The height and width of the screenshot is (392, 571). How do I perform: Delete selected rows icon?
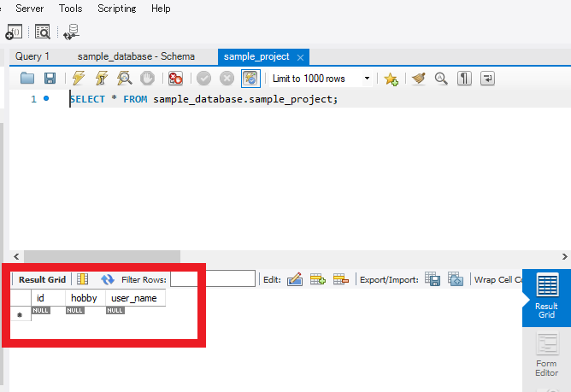click(341, 279)
